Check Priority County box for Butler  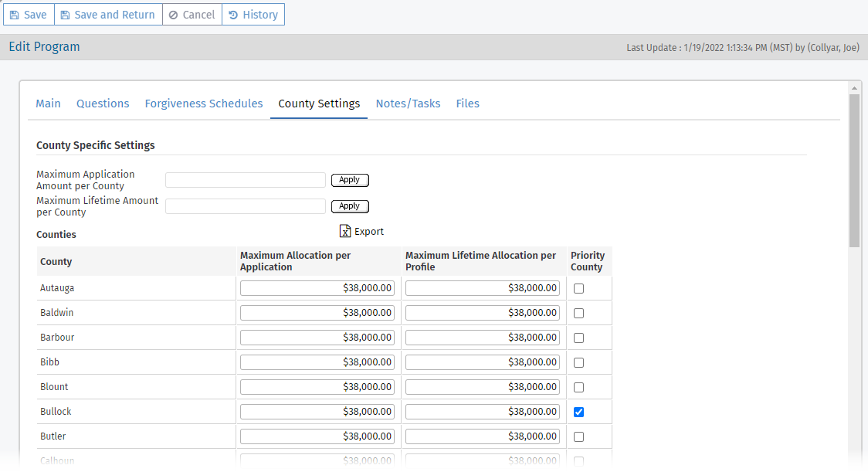click(x=578, y=436)
